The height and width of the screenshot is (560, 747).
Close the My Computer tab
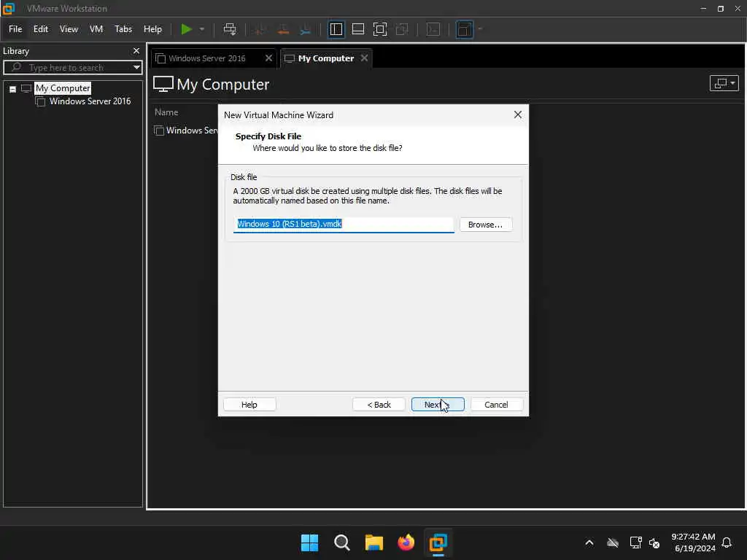pos(365,58)
